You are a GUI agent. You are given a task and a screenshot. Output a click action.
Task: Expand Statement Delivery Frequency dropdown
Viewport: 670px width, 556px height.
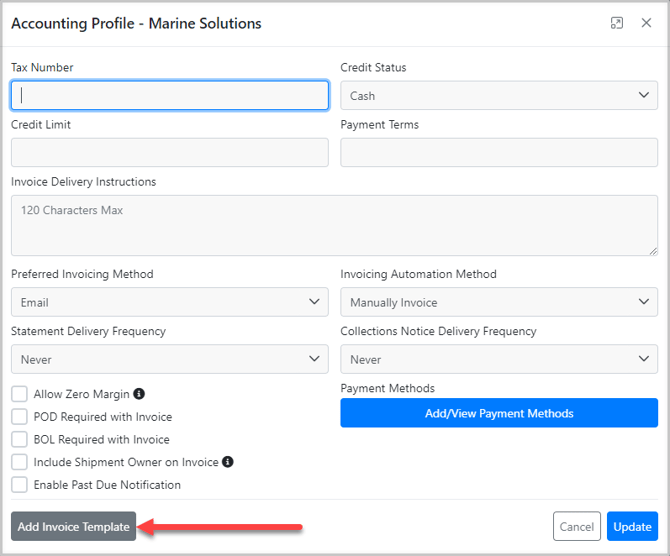click(x=169, y=359)
